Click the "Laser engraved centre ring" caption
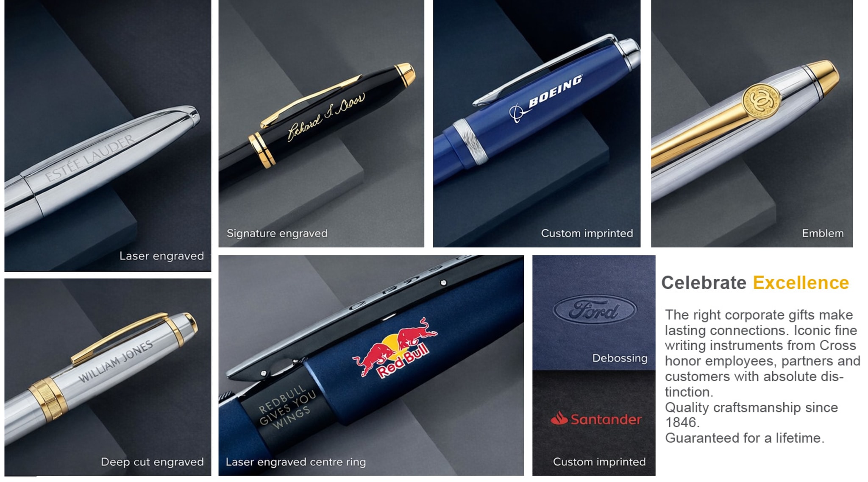Screen dimensions: 868x482 [295, 462]
